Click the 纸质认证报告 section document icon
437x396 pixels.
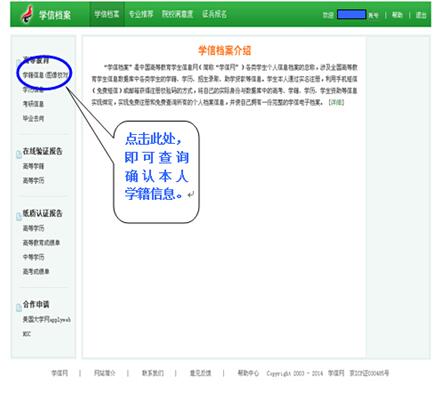click(19, 216)
